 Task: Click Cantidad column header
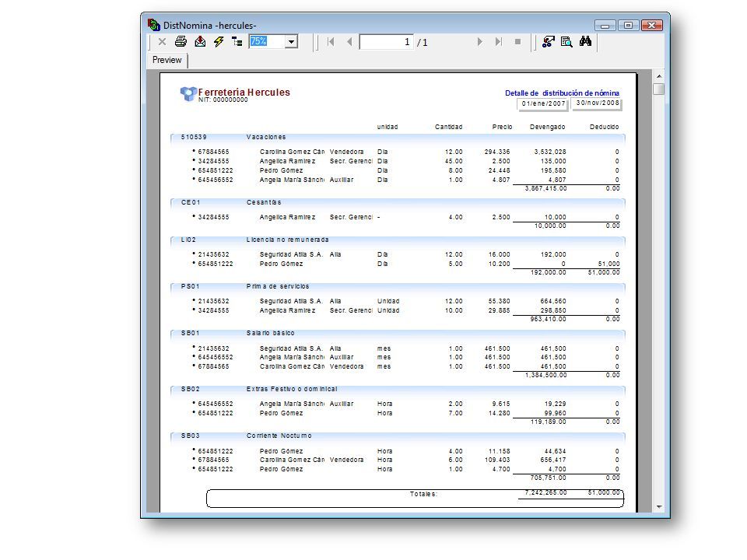coord(448,127)
